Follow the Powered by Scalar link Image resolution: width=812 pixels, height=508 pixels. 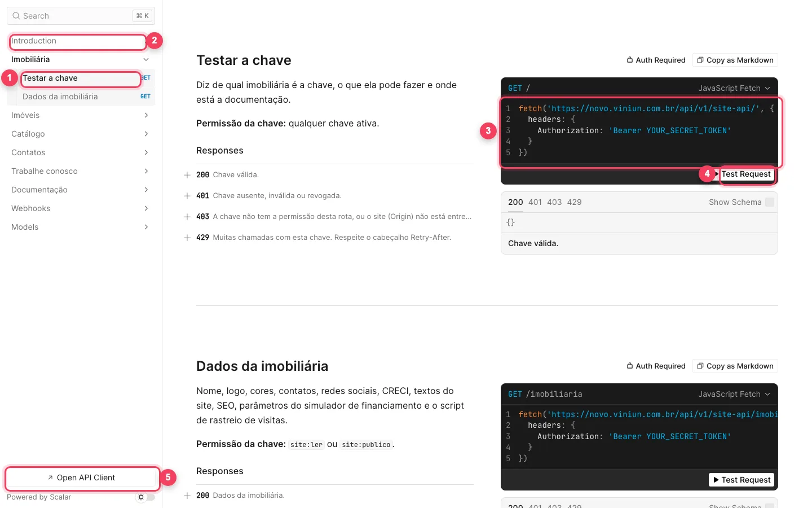click(x=39, y=497)
